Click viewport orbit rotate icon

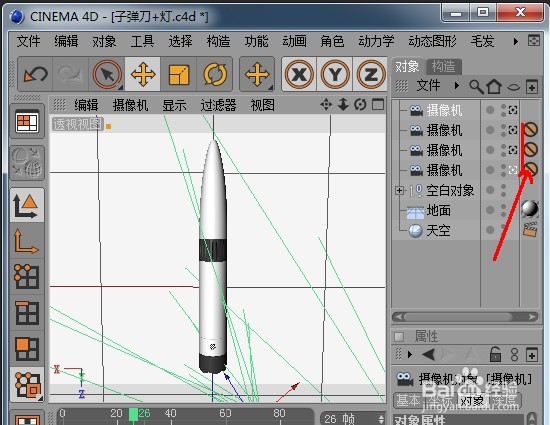pyautogui.click(x=360, y=104)
